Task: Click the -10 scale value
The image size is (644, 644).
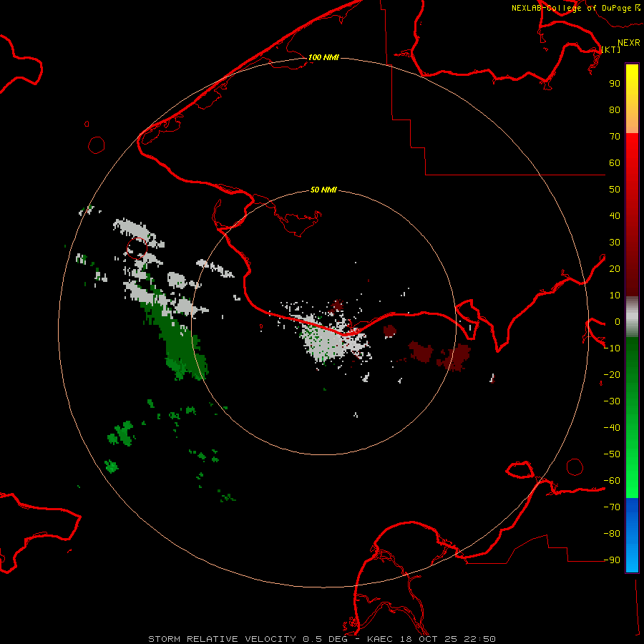Action: pyautogui.click(x=612, y=348)
